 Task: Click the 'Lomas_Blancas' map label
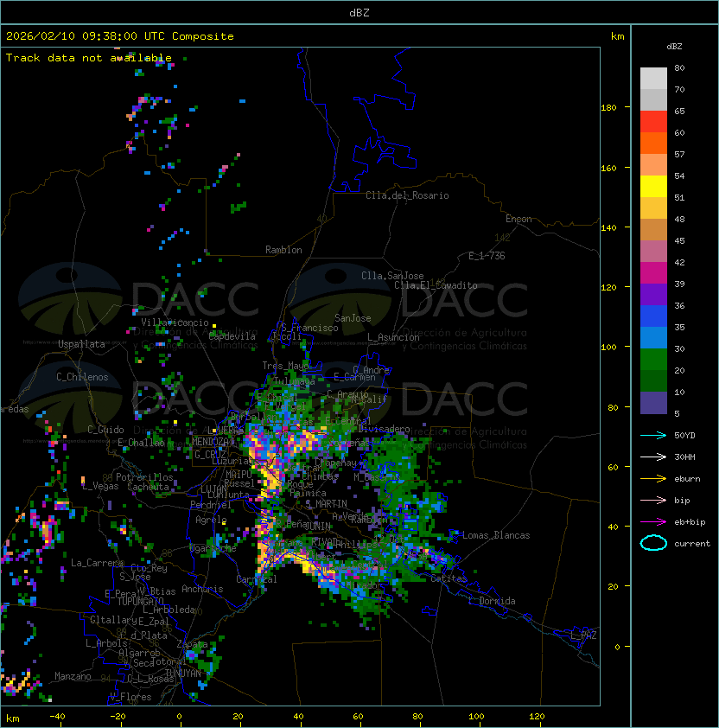[496, 535]
